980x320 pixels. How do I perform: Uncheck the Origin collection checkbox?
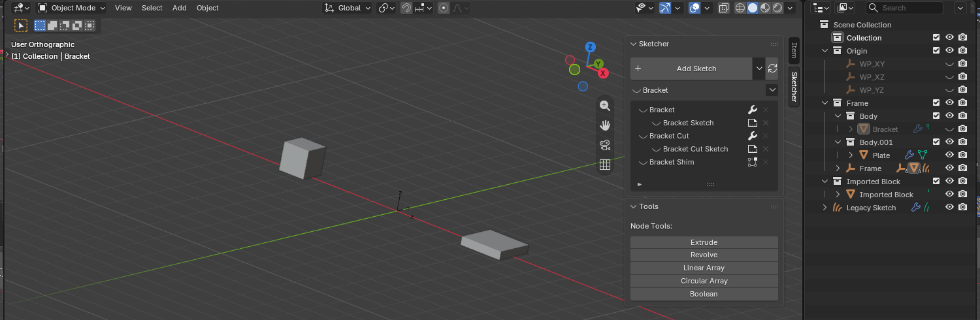click(937, 51)
